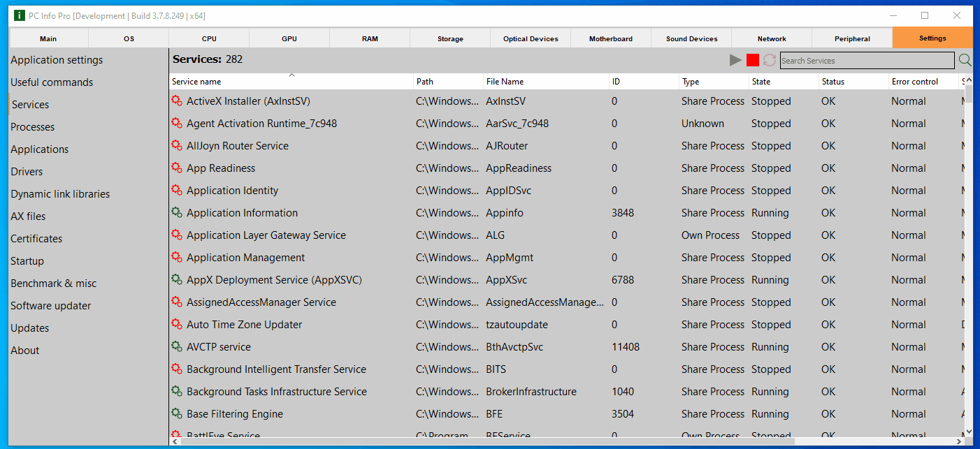Click gear icon of AssignedAccessManager Service
Viewport: 980px width, 449px height.
(177, 302)
